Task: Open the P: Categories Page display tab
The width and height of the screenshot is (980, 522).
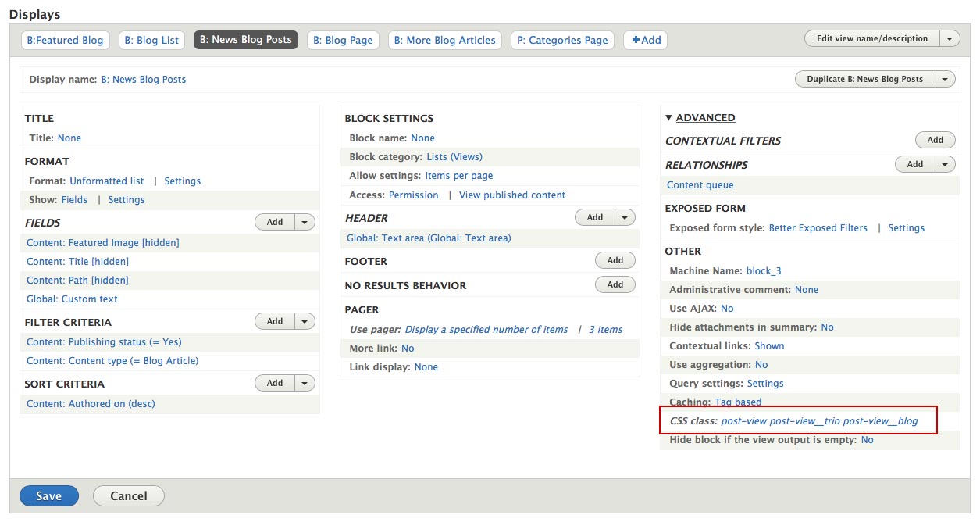Action: [562, 40]
